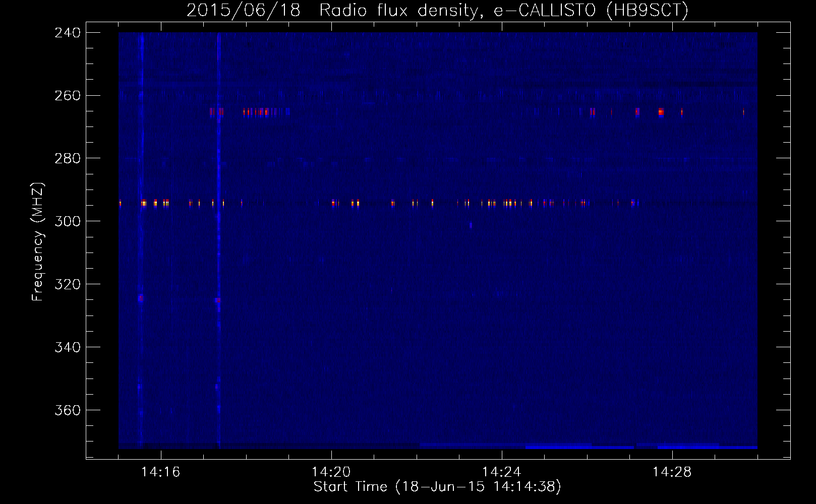Screen dimensions: 816x504
Task: Click the 300 frequency tick label
Action: coord(67,221)
